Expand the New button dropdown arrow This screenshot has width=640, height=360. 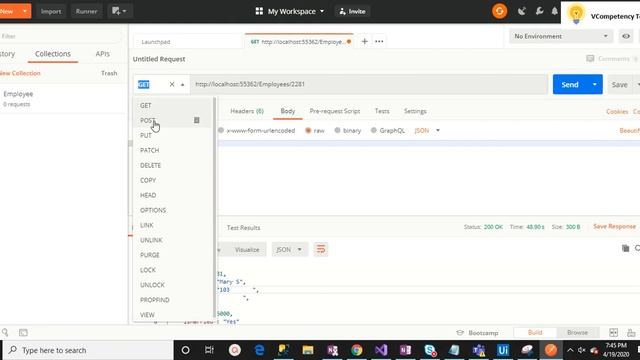[25, 11]
